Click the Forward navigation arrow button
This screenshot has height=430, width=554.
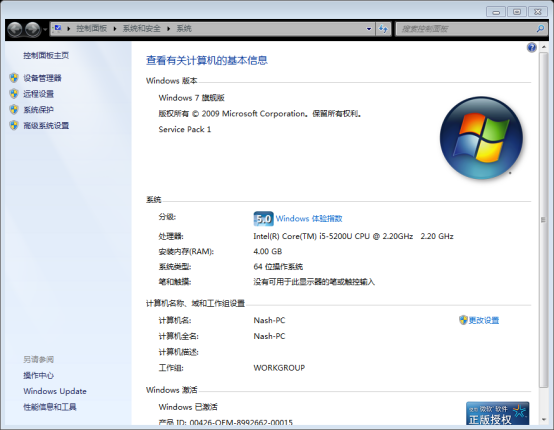point(33,29)
